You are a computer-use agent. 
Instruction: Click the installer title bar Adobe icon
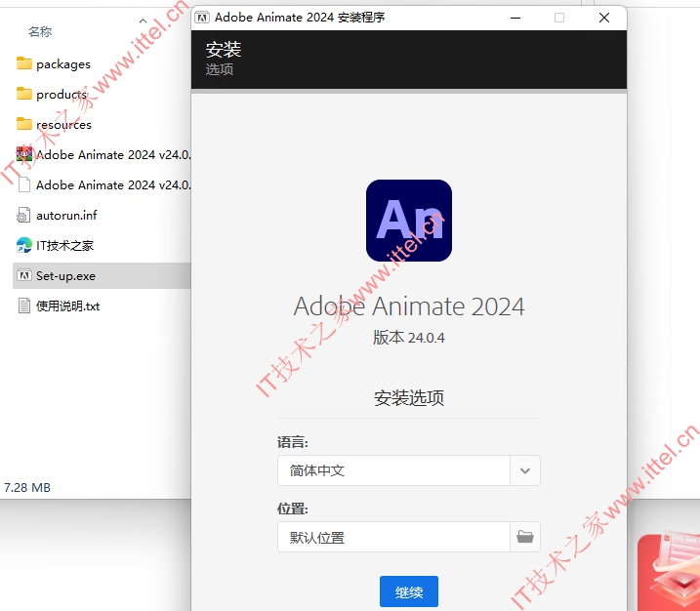tap(202, 18)
